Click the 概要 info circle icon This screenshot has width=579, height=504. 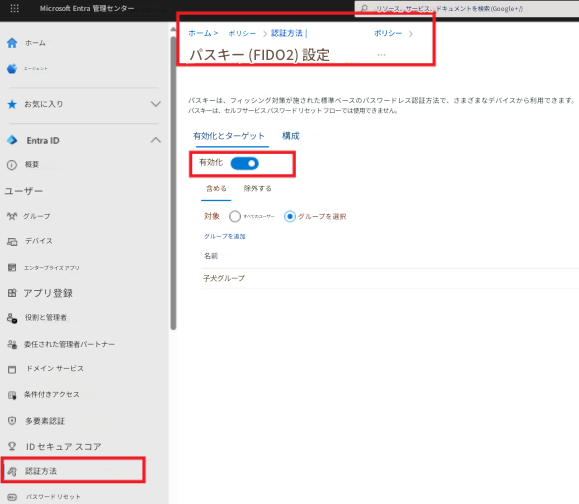click(x=12, y=165)
